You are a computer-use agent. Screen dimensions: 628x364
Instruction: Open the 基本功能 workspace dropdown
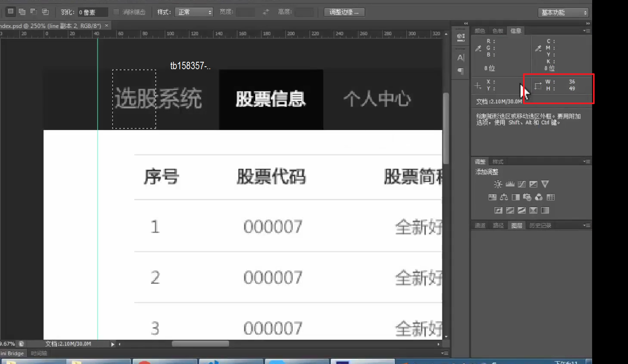pyautogui.click(x=563, y=12)
